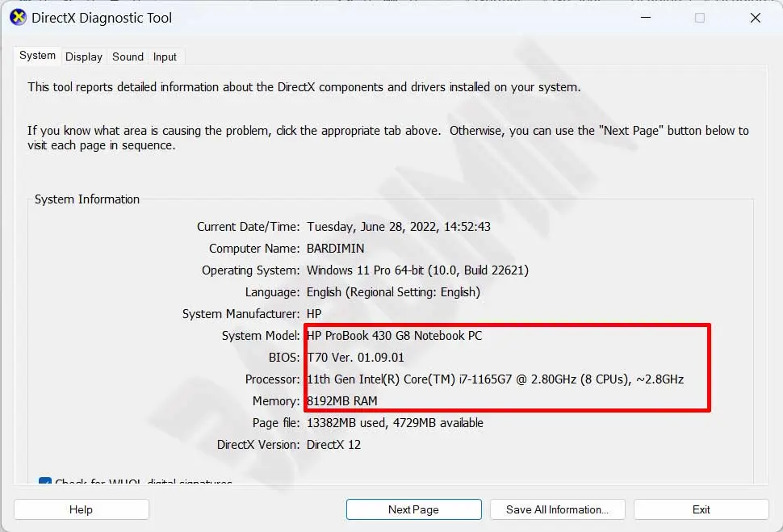Select the date value 'Tuesday, June 28, 2022, 14:52:43'

[x=399, y=227]
